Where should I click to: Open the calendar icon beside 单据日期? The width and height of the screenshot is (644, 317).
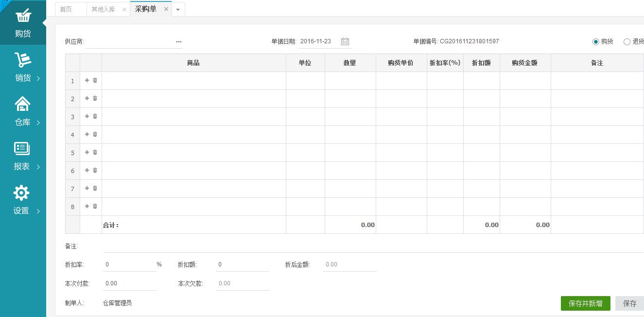345,42
